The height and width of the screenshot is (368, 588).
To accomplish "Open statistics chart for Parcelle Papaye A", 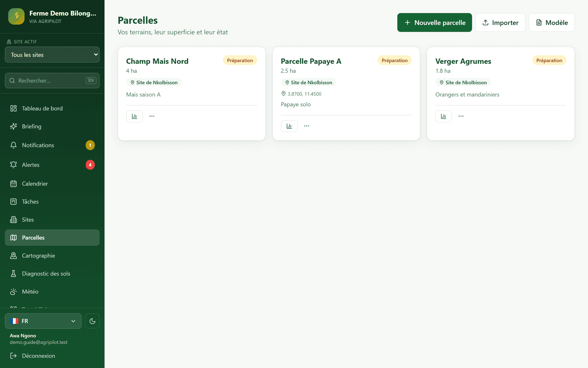I will pos(289,126).
